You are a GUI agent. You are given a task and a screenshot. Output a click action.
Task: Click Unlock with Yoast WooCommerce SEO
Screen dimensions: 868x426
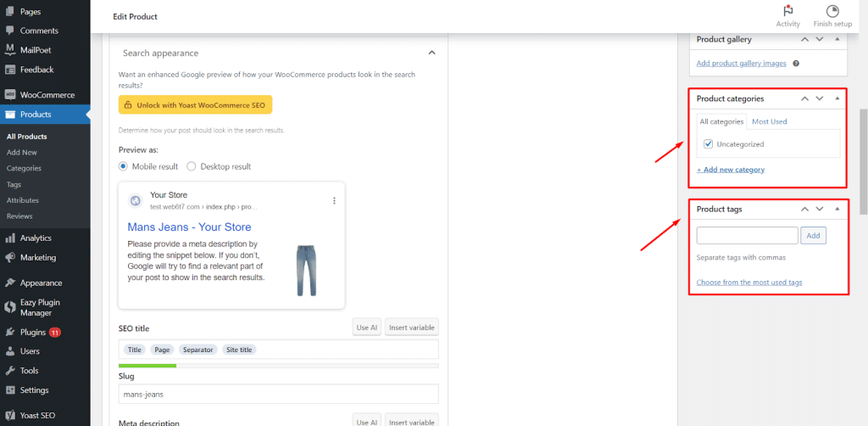196,104
